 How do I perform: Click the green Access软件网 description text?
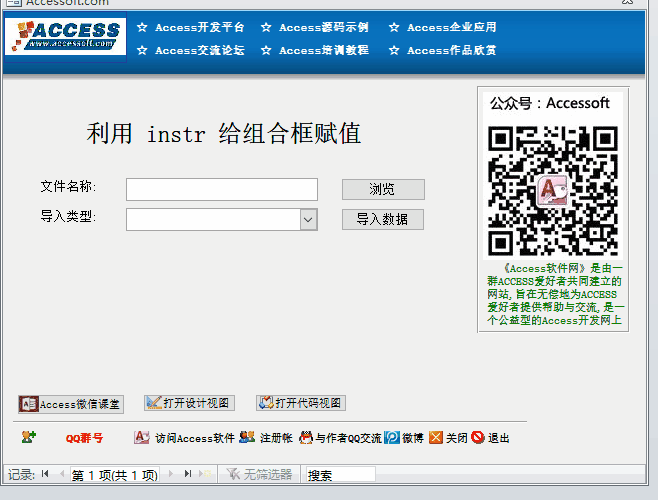click(x=554, y=294)
